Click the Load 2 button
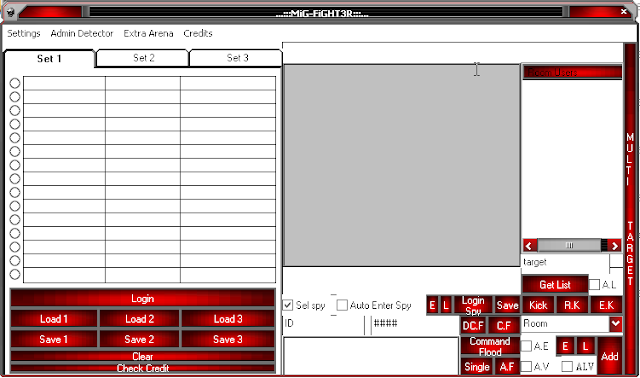The width and height of the screenshot is (640, 378). (x=140, y=319)
